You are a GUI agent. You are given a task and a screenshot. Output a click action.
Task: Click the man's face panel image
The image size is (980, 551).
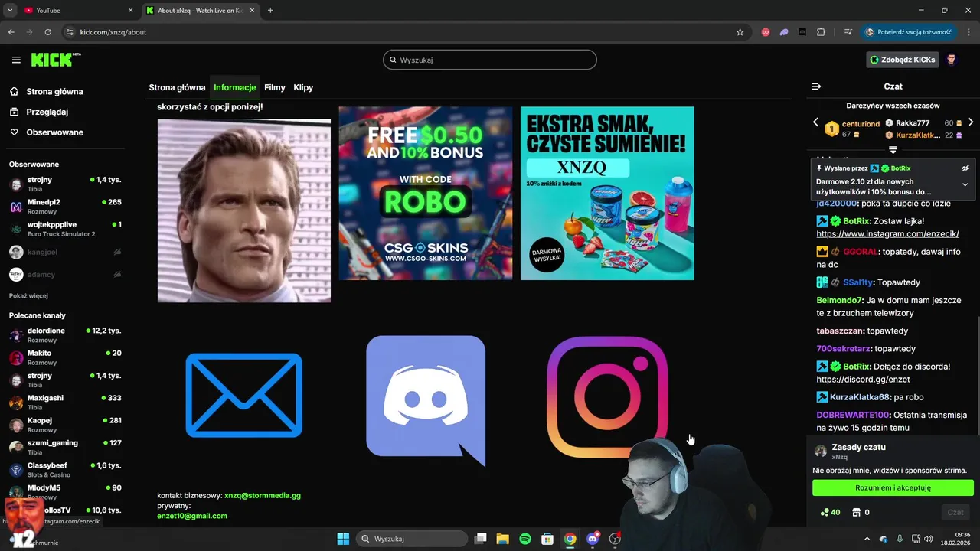[244, 210]
